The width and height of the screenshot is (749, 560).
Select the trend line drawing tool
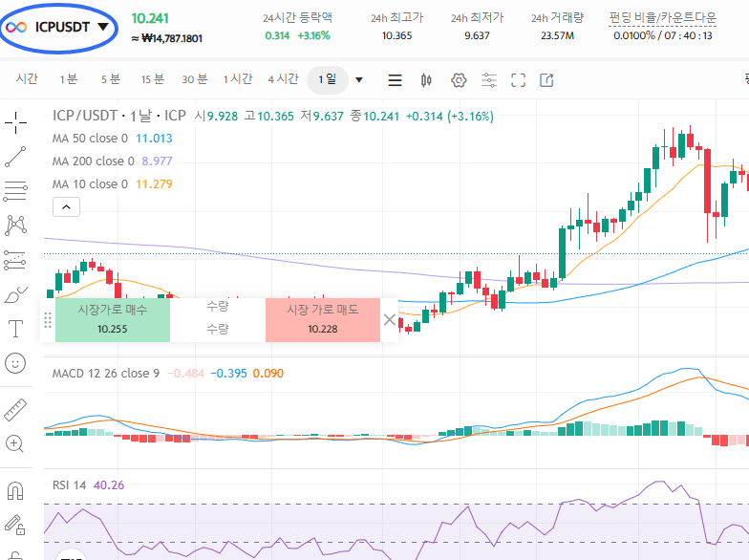tap(15, 157)
